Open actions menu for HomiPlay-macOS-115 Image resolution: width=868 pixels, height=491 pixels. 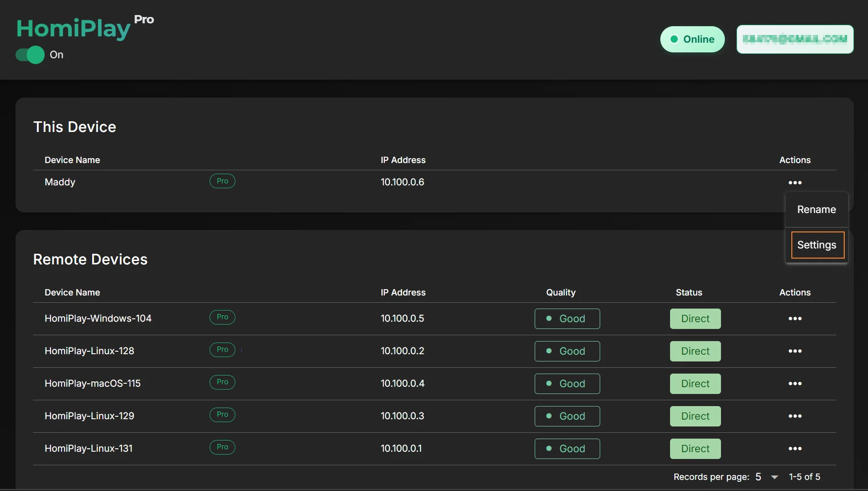(795, 384)
